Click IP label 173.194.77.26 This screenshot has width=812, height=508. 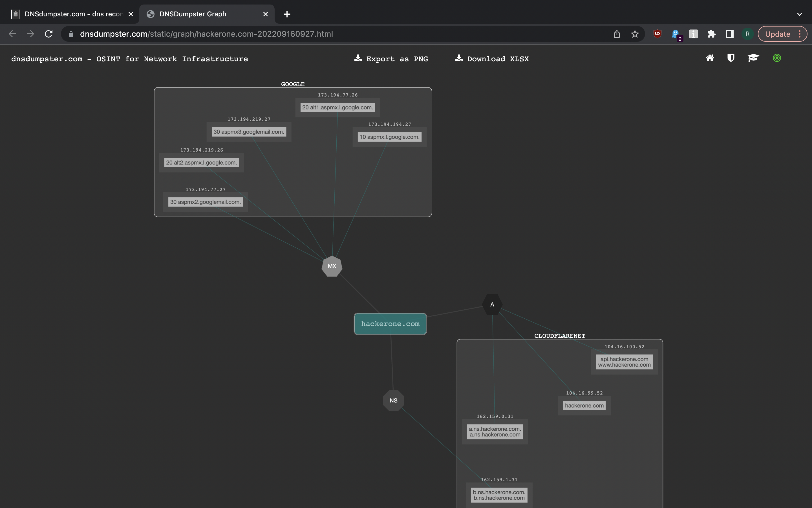pyautogui.click(x=338, y=95)
